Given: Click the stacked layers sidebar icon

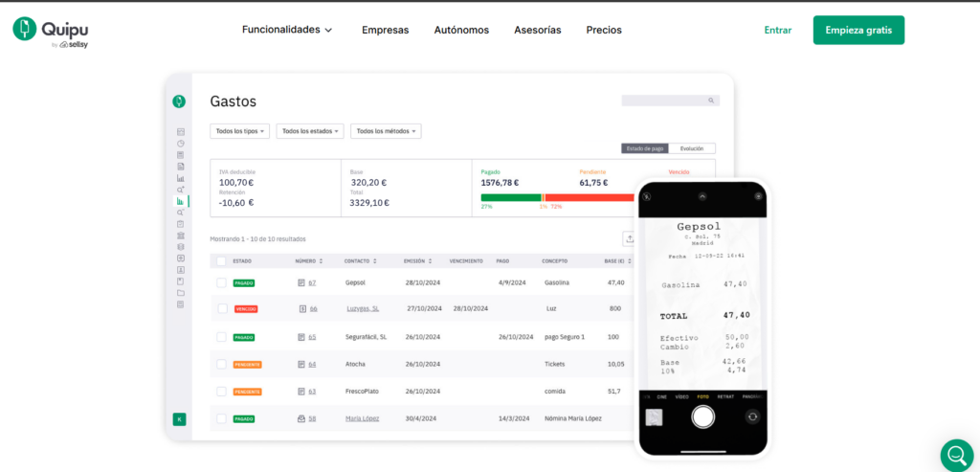Looking at the screenshot, I should point(181,247).
